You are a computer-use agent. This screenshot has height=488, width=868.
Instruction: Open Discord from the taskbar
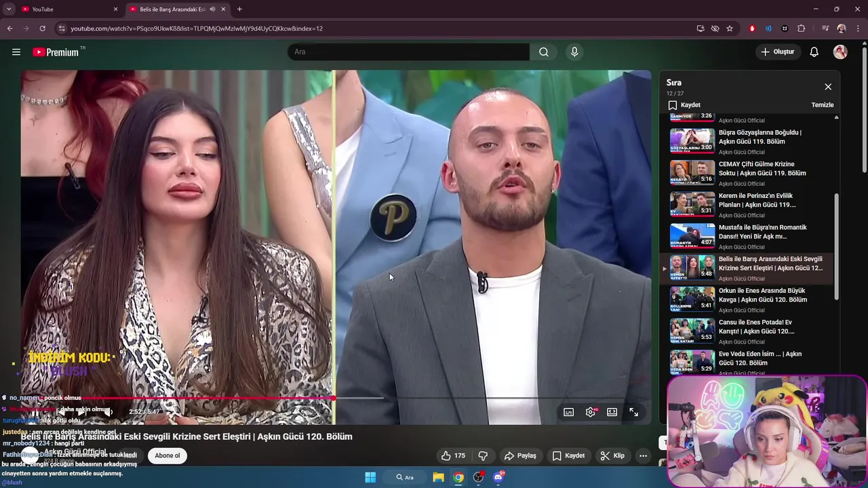[x=498, y=477]
